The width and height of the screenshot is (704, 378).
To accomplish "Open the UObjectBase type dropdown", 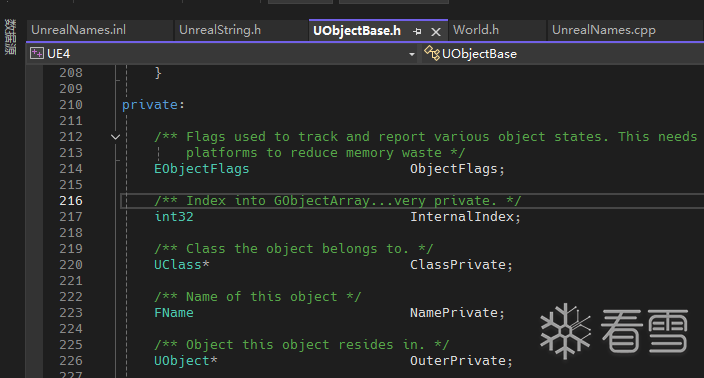I will point(563,54).
